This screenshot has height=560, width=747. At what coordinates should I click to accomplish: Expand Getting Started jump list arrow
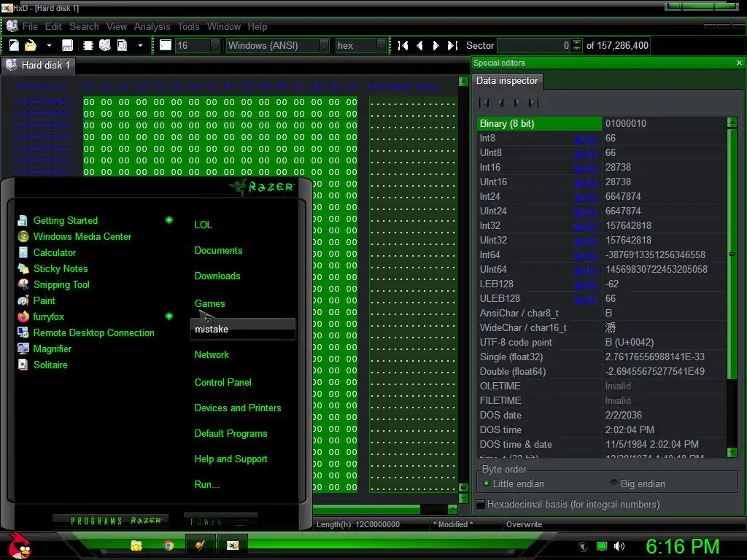coord(169,220)
